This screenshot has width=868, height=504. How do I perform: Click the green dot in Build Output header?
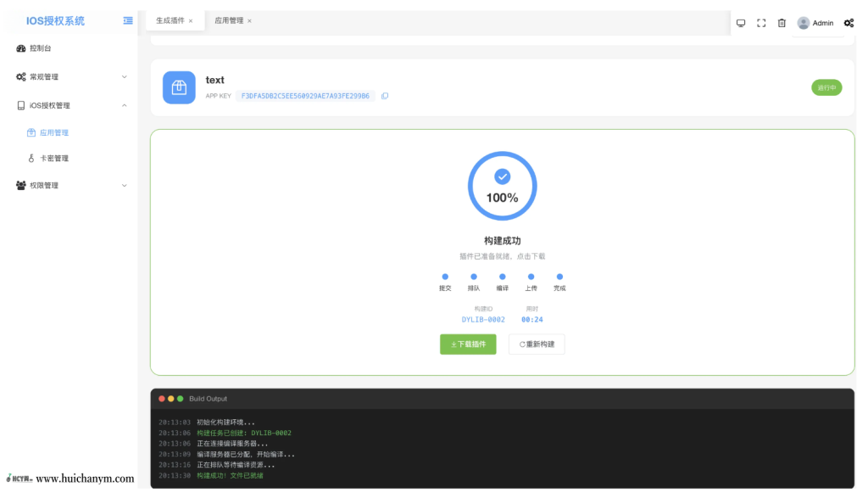(180, 398)
